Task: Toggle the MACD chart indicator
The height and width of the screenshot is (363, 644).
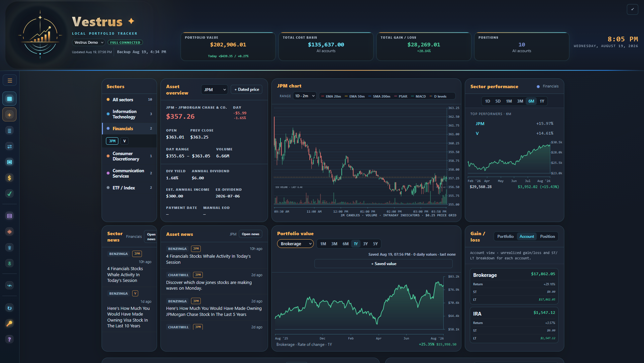Action: (x=418, y=96)
